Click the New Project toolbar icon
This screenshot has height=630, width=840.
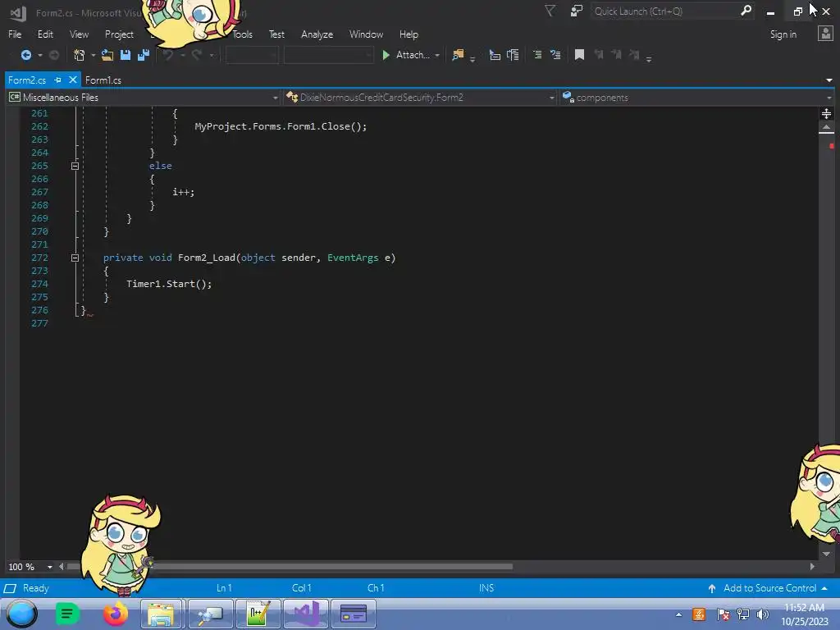click(x=80, y=55)
